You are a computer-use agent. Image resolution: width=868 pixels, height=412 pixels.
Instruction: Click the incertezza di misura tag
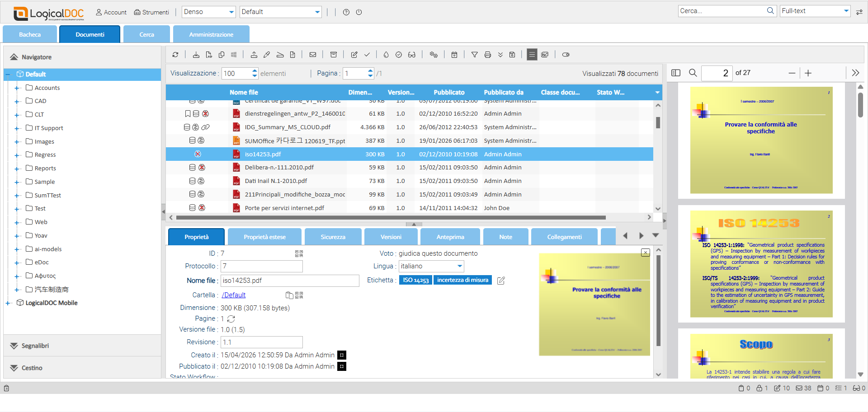462,280
